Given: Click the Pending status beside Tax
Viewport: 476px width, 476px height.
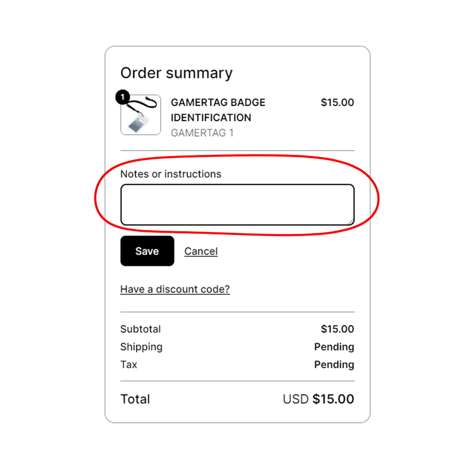Looking at the screenshot, I should point(334,365).
